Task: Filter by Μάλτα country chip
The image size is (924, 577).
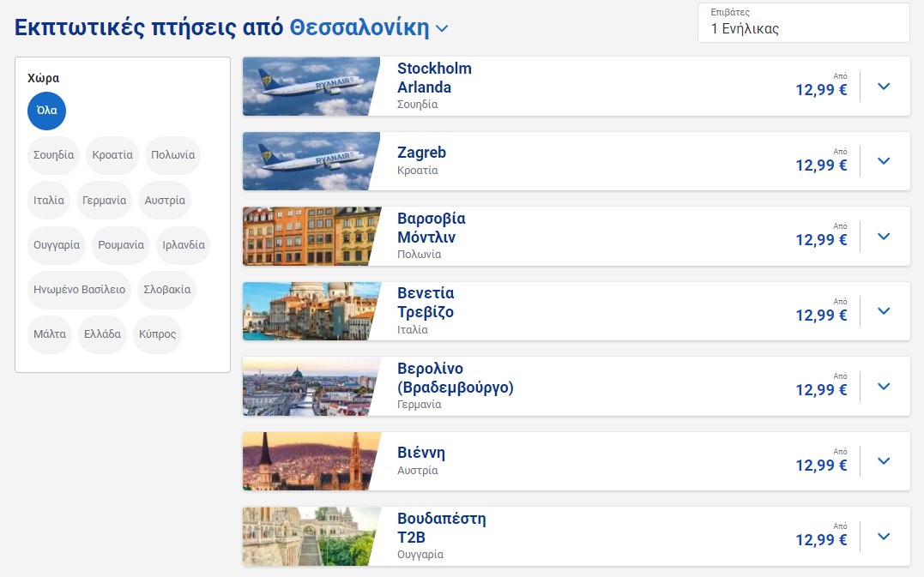Action: pyautogui.click(x=50, y=334)
